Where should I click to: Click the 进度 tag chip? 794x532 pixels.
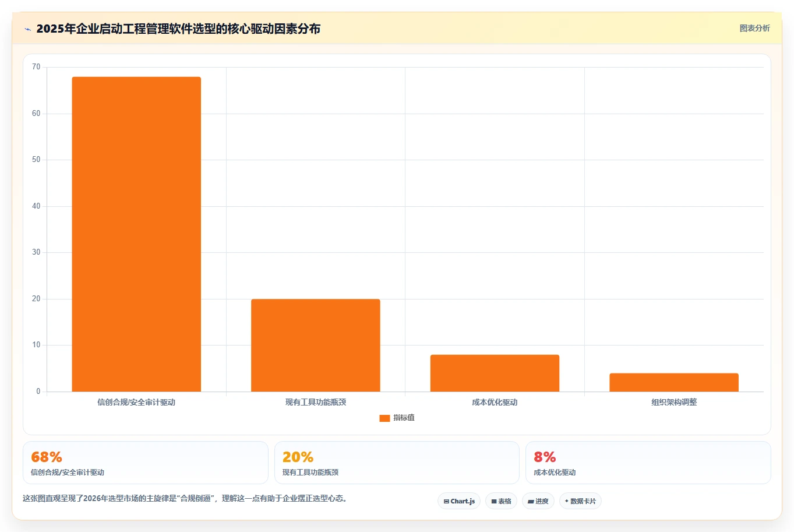[538, 501]
